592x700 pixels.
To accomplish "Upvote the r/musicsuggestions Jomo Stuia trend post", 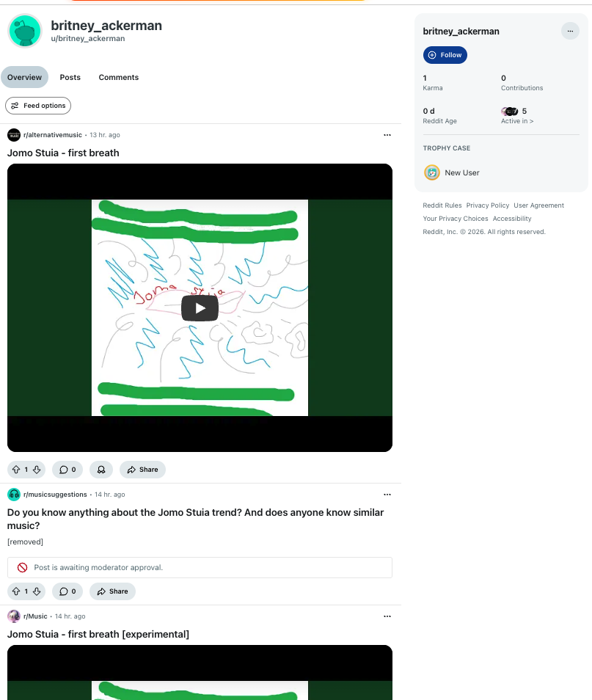I will pos(16,591).
